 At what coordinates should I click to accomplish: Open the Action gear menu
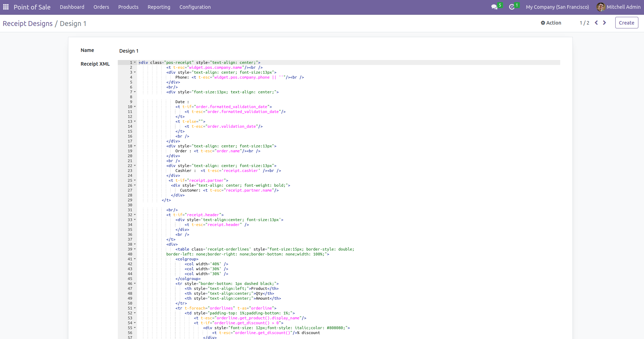coord(551,23)
